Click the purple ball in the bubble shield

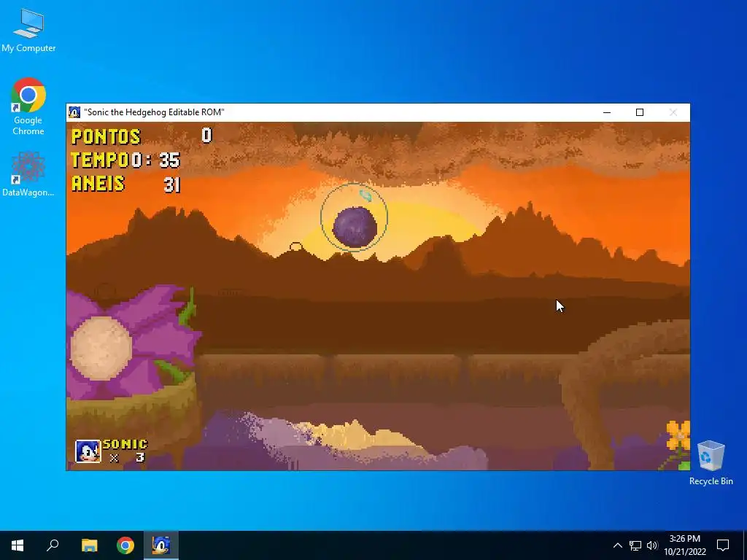(x=355, y=227)
